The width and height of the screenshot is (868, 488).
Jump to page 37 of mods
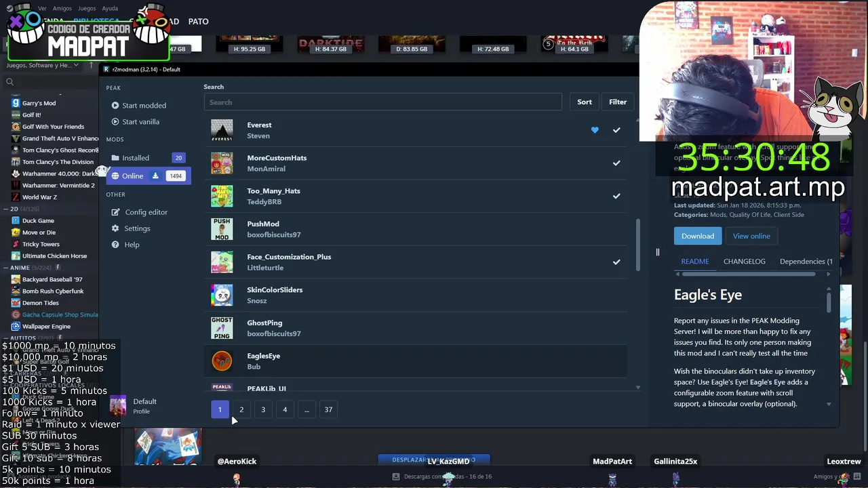[328, 409]
